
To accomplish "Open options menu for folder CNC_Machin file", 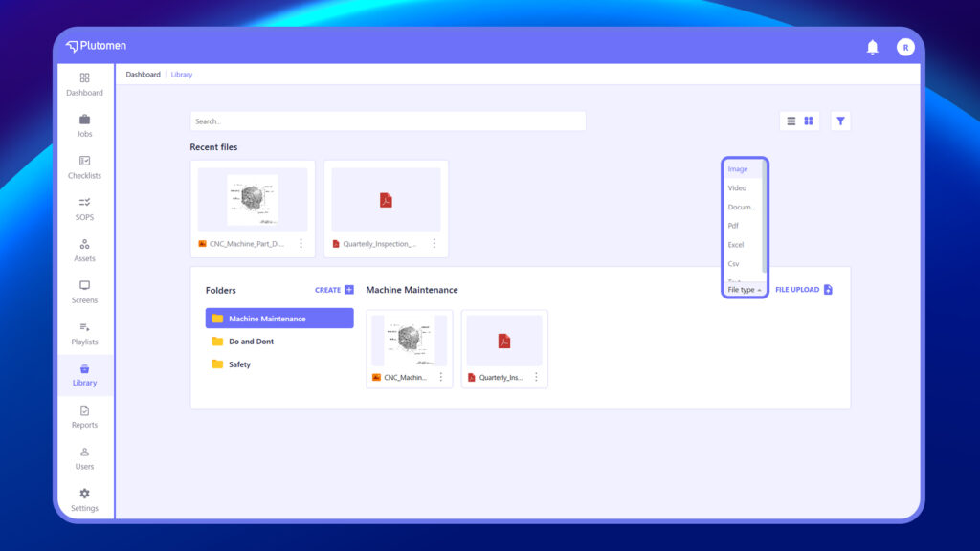I will (x=441, y=377).
